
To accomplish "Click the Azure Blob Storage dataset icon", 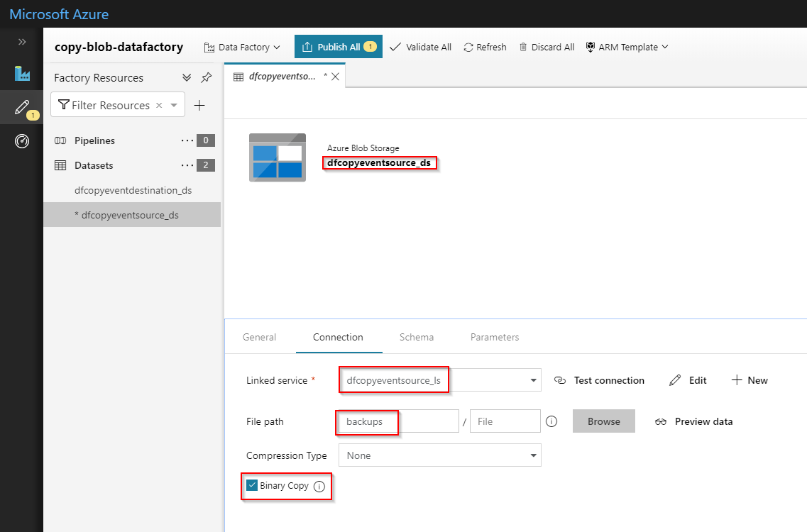I will click(x=278, y=157).
